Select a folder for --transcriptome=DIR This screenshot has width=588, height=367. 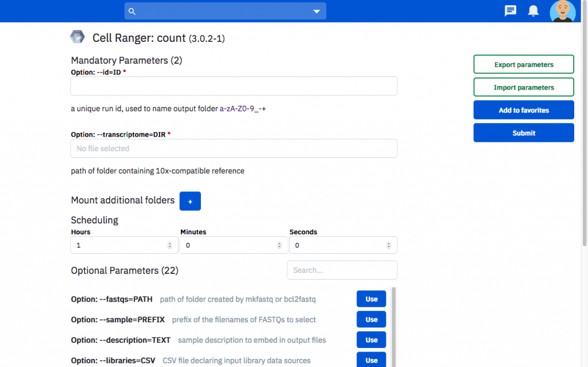[x=234, y=148]
